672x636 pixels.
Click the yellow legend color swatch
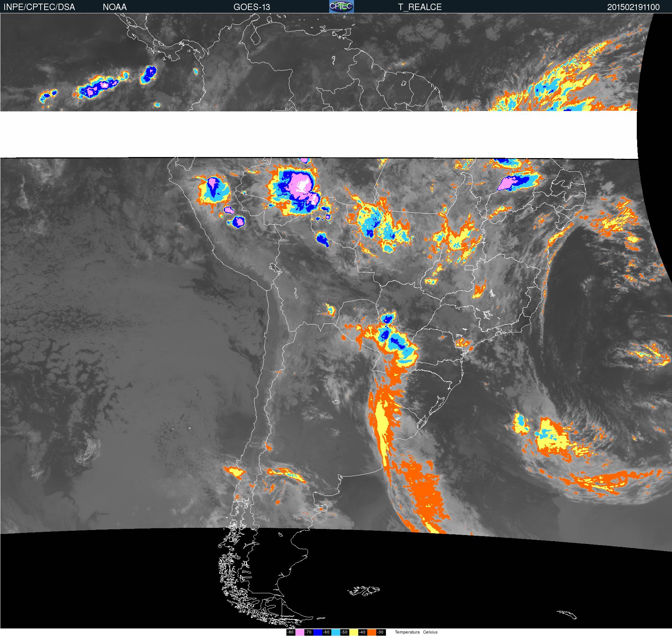(354, 632)
